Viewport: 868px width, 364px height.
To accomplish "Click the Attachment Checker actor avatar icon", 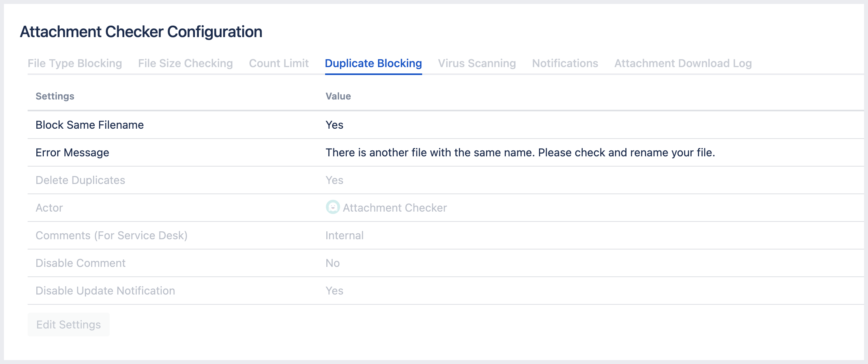I will [x=333, y=207].
